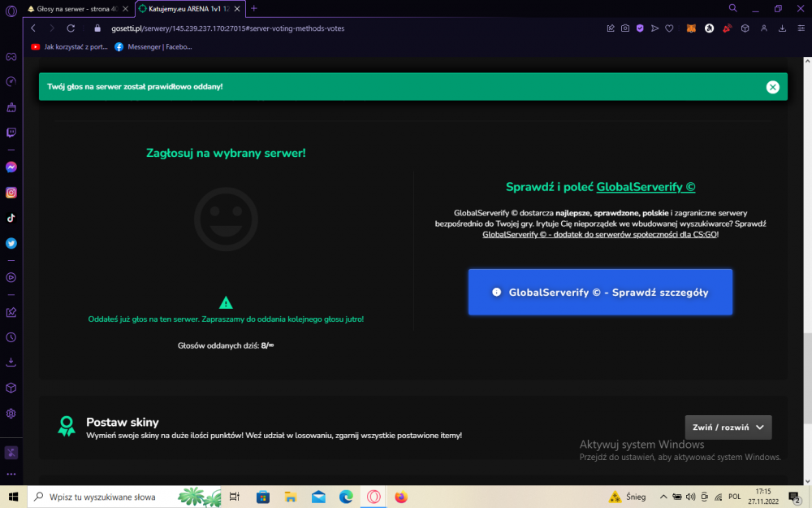Close the 'Głosy na serwer' tab
Screen dimensions: 812x508
(x=125, y=9)
